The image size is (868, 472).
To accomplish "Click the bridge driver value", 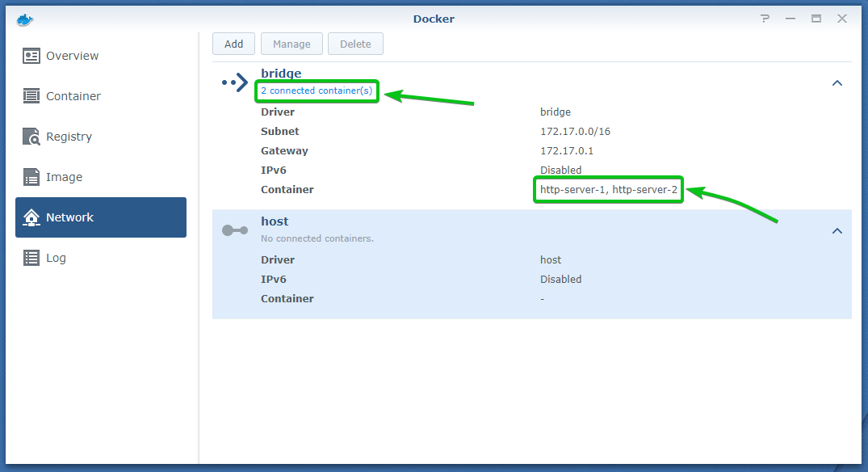I will [556, 112].
